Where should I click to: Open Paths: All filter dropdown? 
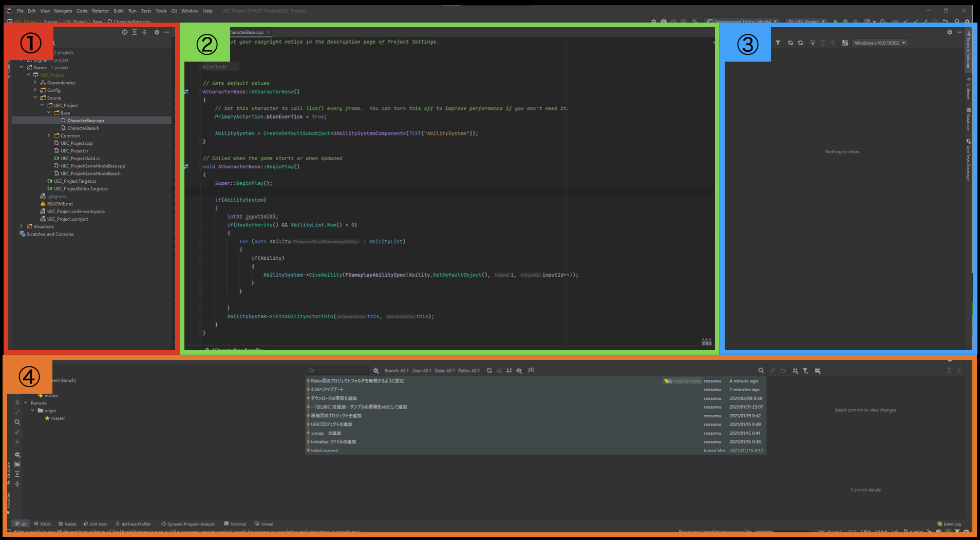469,371
